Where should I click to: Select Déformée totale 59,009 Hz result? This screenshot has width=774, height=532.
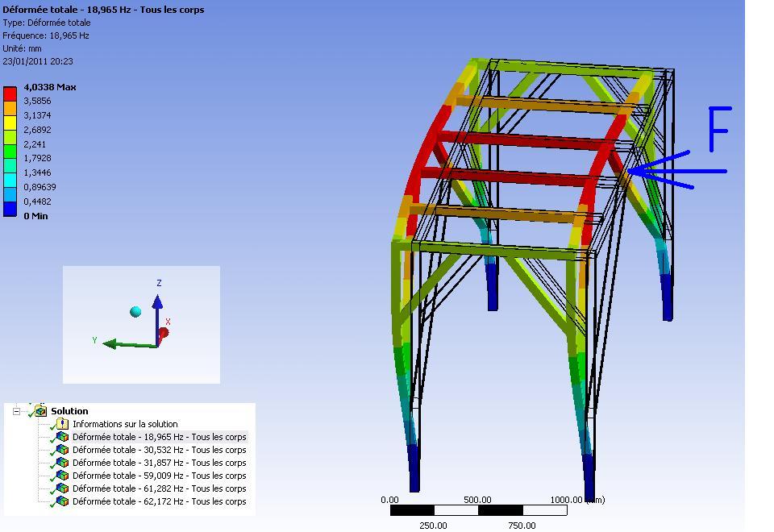coord(159,476)
